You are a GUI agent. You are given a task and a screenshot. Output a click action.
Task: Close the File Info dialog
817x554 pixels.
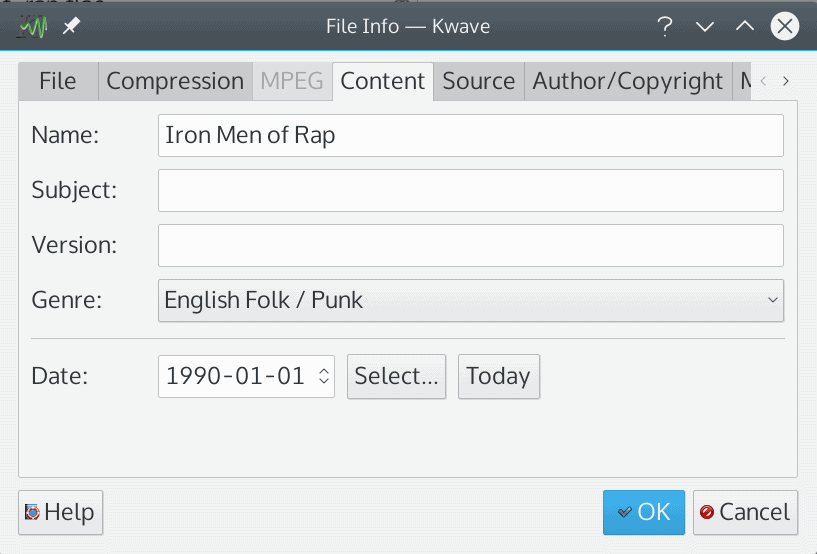click(x=785, y=26)
